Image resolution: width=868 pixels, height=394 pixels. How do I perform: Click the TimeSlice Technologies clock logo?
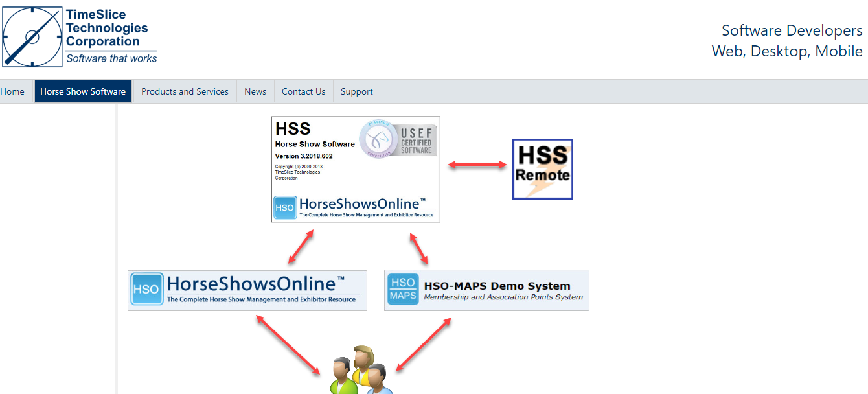32,36
